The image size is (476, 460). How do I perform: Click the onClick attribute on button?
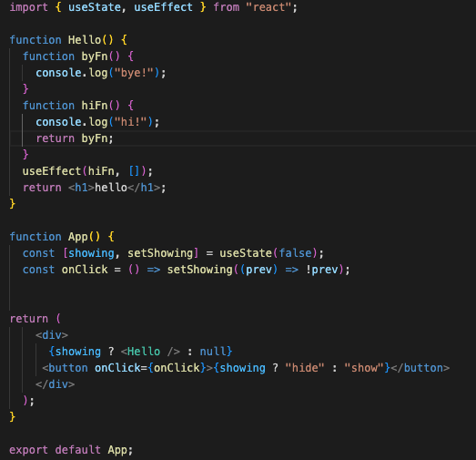click(x=117, y=368)
